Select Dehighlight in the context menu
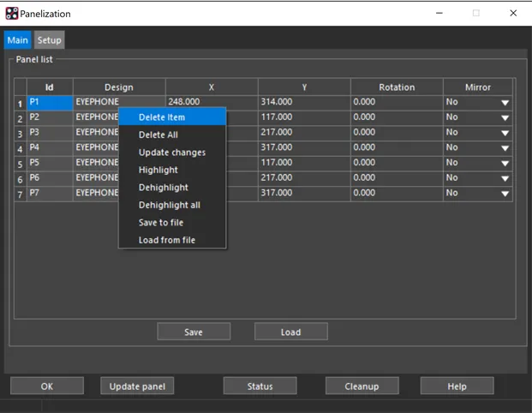This screenshot has width=532, height=413. click(x=172, y=188)
